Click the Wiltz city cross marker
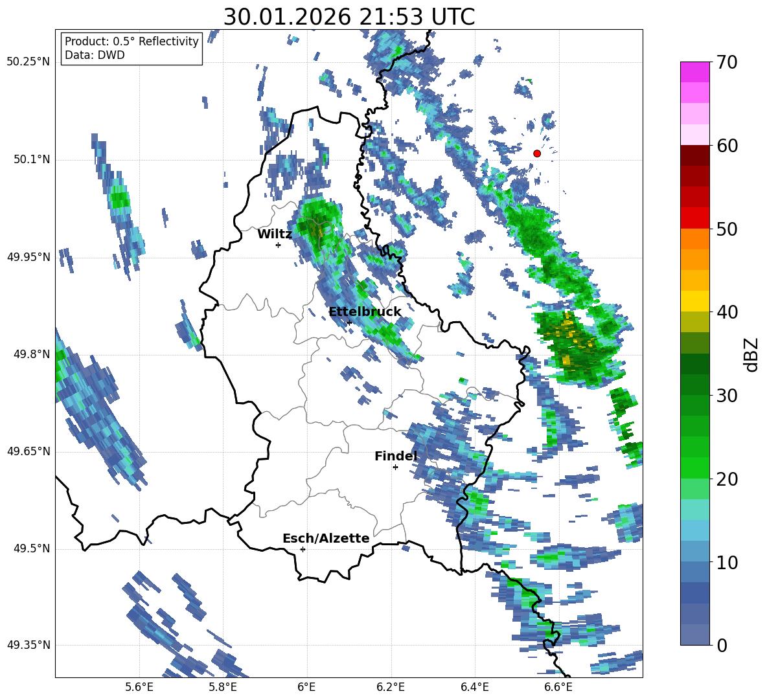The image size is (767, 700). (279, 245)
